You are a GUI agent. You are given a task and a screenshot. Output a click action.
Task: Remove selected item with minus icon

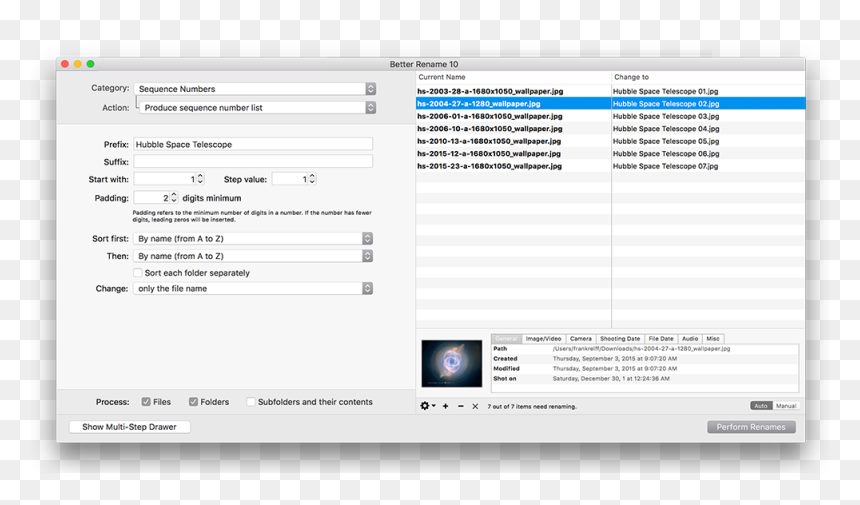461,406
